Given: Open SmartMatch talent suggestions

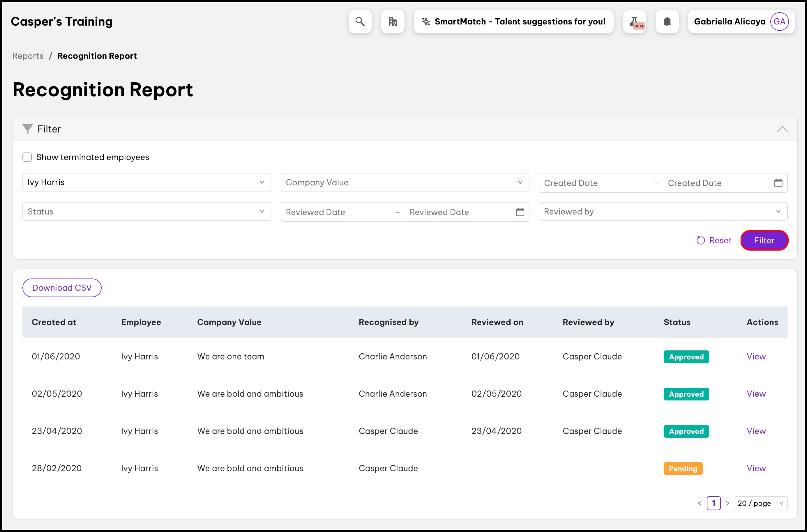Looking at the screenshot, I should [513, 22].
